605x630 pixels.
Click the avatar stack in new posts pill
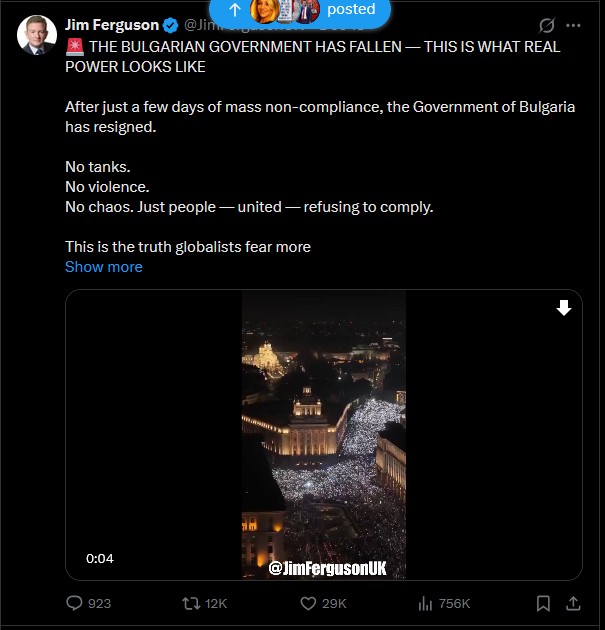285,10
